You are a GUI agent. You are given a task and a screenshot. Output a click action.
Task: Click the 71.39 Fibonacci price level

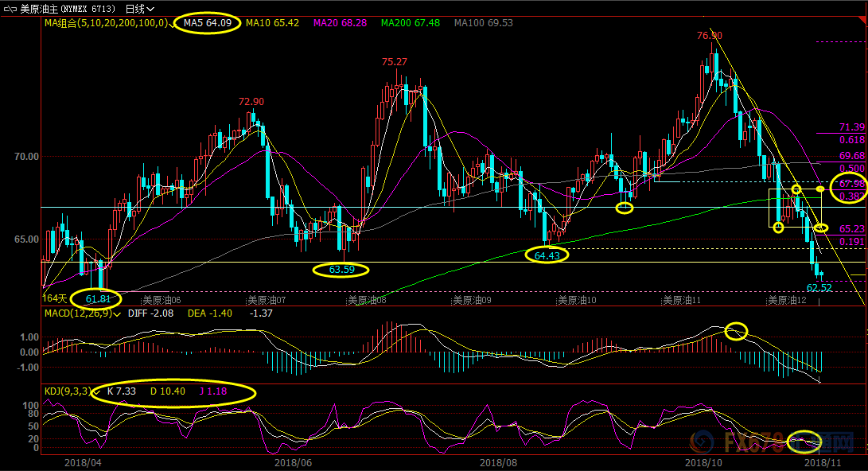852,127
